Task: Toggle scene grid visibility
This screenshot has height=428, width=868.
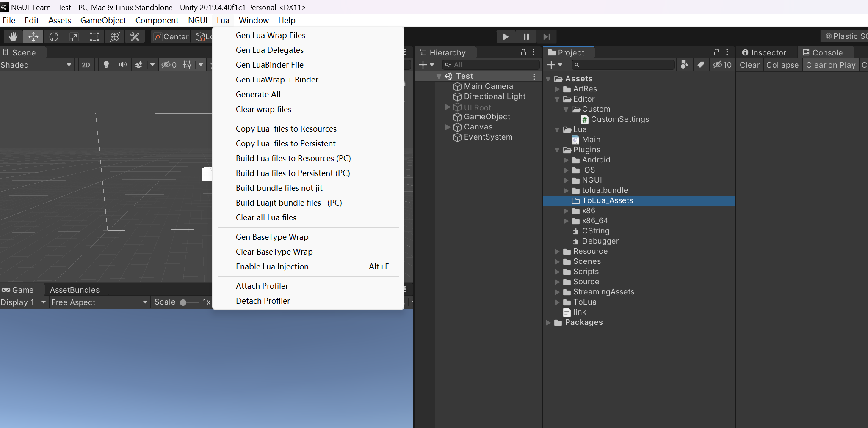Action: tap(187, 65)
